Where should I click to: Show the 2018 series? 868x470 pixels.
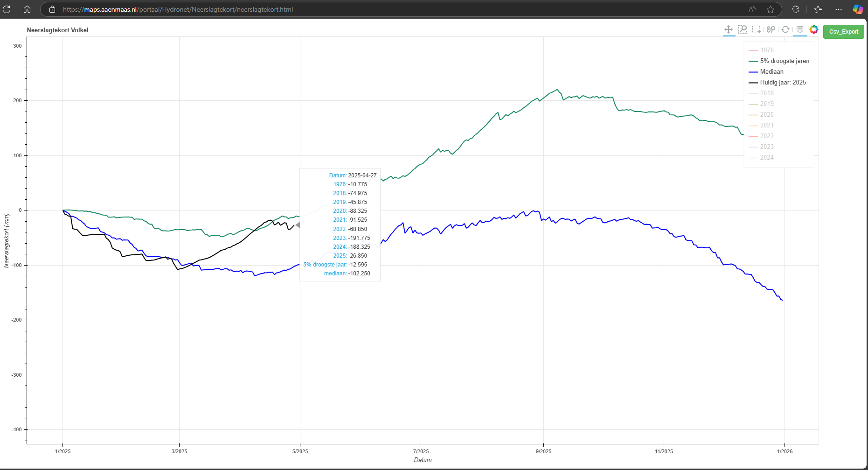761,93
